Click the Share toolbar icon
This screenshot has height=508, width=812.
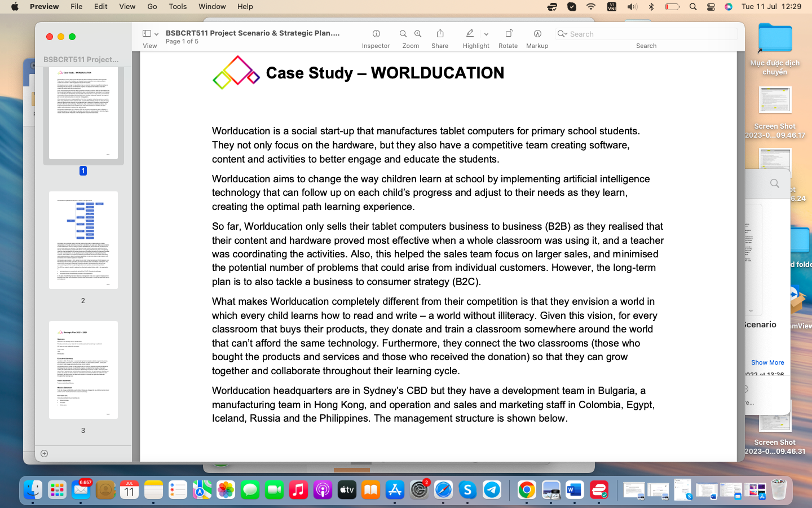[440, 33]
